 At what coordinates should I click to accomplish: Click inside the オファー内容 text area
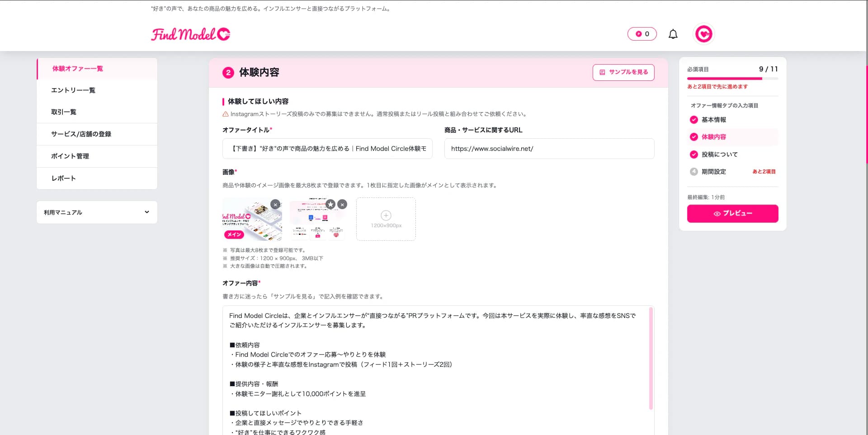coord(436,370)
